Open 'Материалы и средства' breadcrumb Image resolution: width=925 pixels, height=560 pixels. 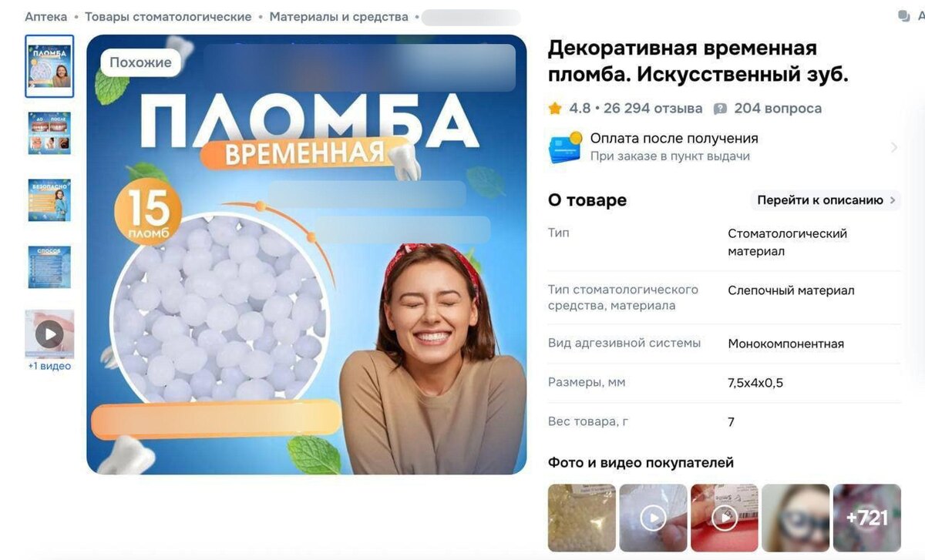click(x=339, y=16)
